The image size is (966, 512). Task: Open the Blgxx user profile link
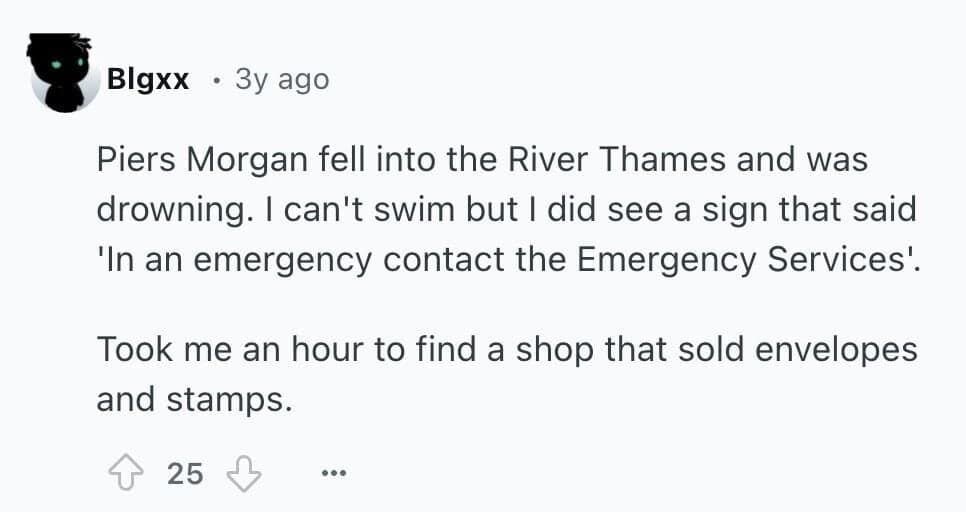point(148,80)
